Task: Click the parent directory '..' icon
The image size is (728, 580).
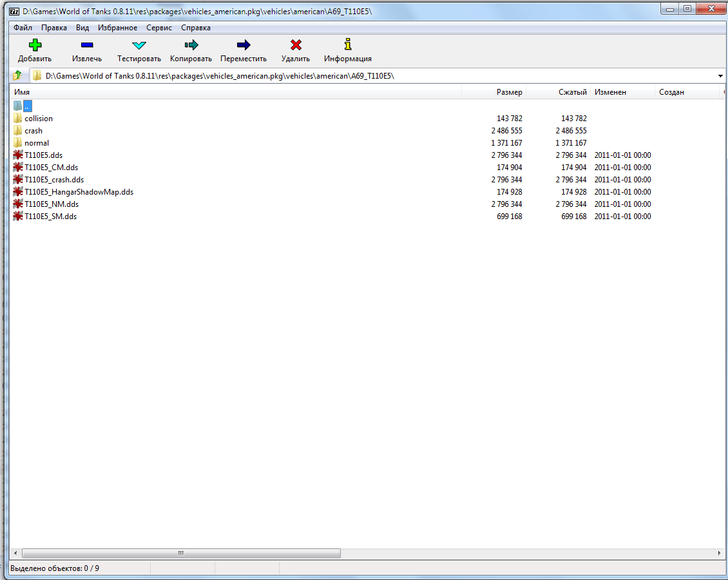Action: [x=17, y=106]
